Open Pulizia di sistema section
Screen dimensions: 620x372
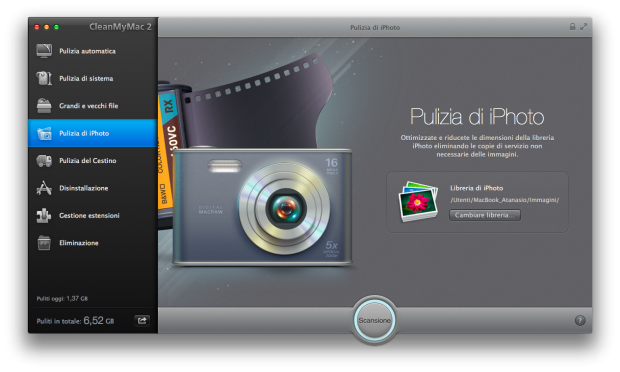pos(86,78)
